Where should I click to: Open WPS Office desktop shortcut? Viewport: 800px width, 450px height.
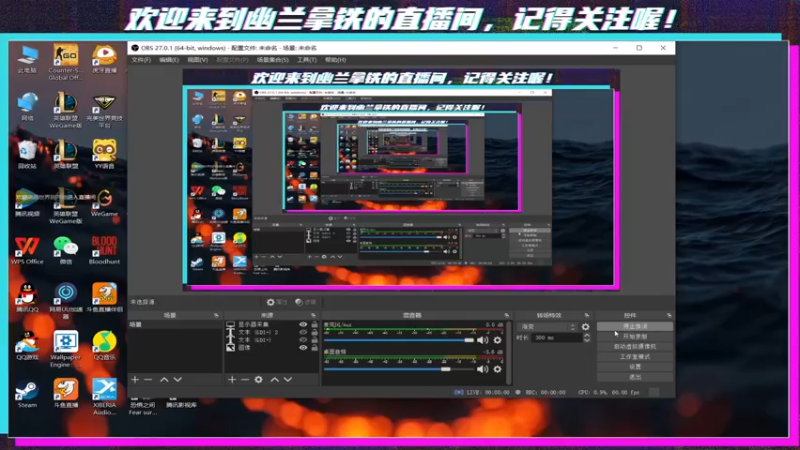[27, 251]
